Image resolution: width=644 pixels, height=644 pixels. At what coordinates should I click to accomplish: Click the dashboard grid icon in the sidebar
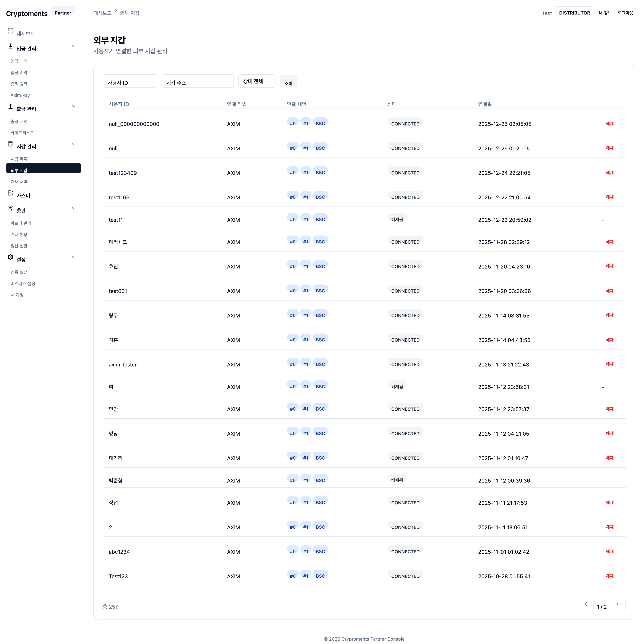tap(10, 31)
